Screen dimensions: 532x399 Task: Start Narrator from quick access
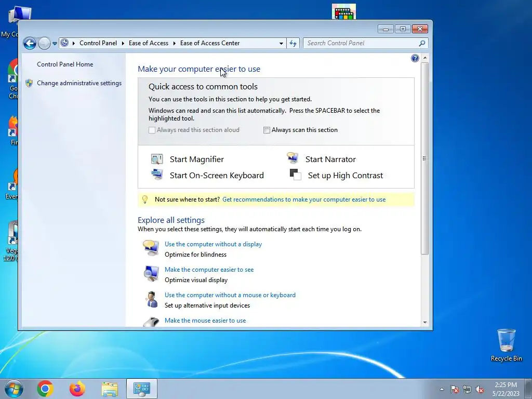pos(330,159)
